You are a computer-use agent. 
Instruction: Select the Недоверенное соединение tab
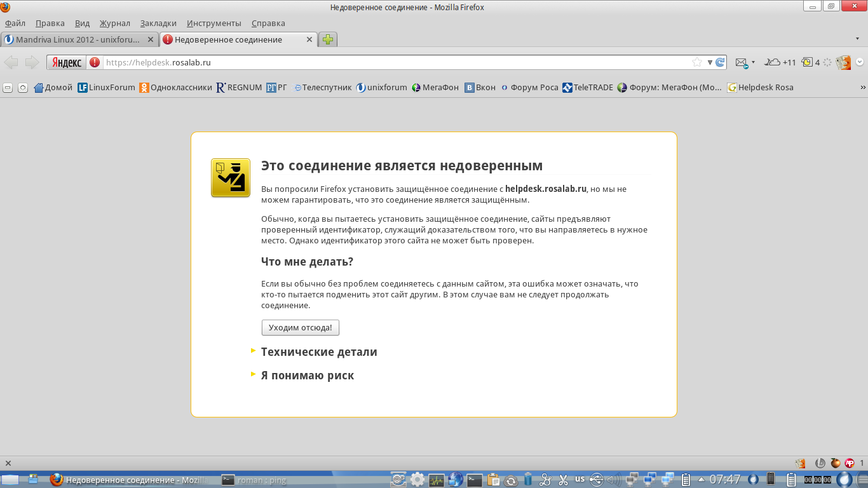point(238,39)
